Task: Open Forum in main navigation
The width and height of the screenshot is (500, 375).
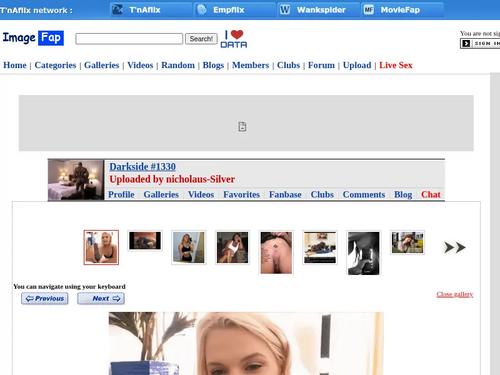Action: pyautogui.click(x=321, y=65)
